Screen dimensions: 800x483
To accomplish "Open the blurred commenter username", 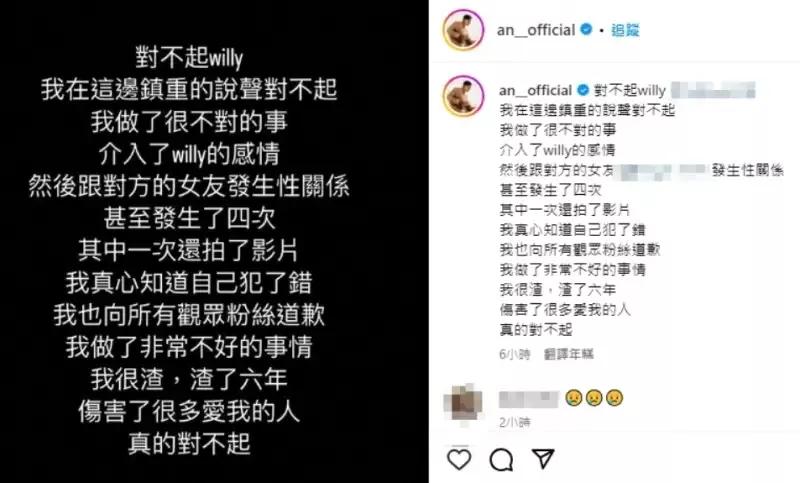I will 529,399.
